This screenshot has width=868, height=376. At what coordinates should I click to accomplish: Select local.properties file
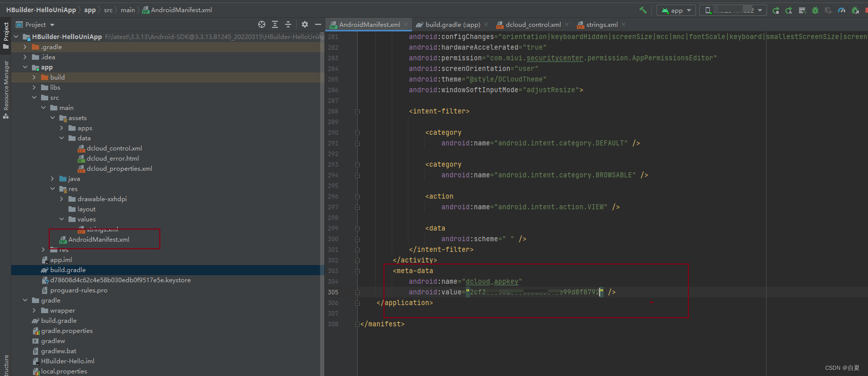pyautogui.click(x=59, y=371)
